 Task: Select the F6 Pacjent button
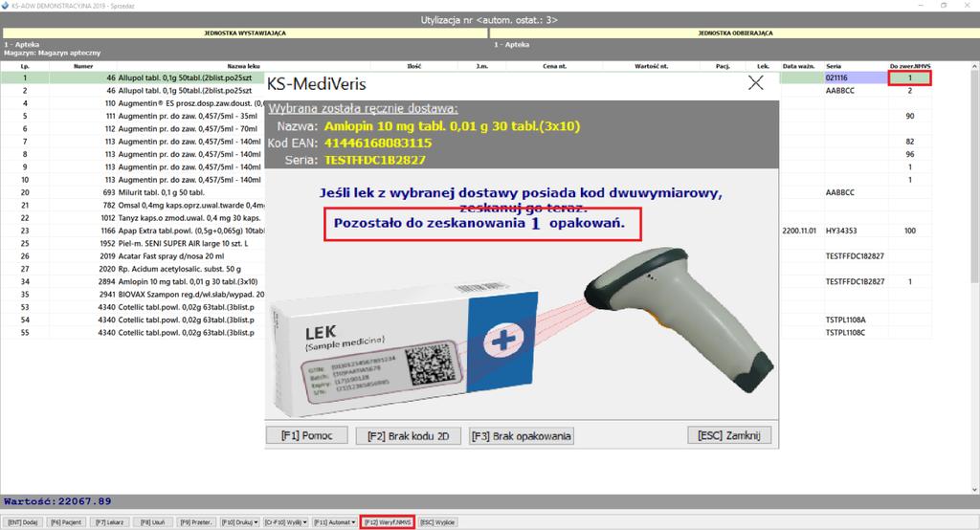(x=66, y=522)
